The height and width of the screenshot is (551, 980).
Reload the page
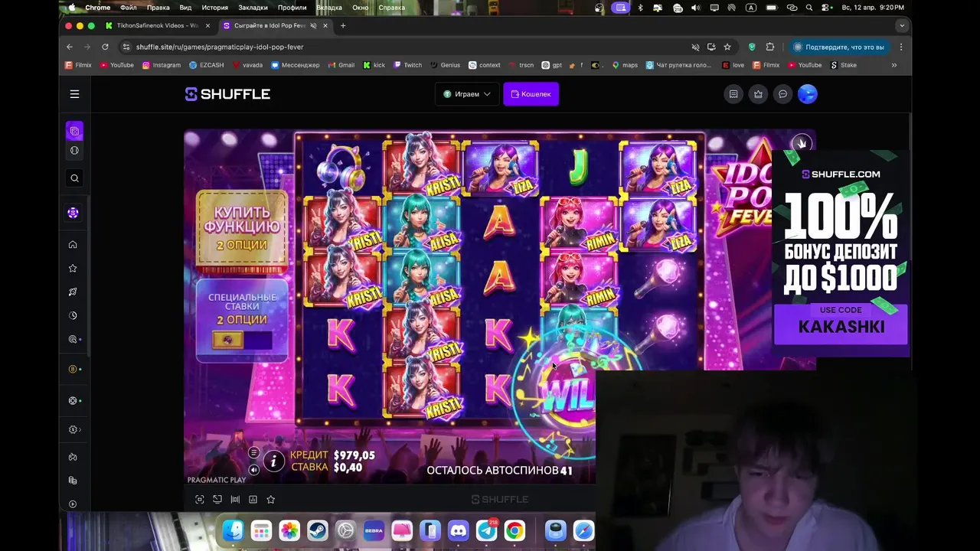(x=105, y=47)
